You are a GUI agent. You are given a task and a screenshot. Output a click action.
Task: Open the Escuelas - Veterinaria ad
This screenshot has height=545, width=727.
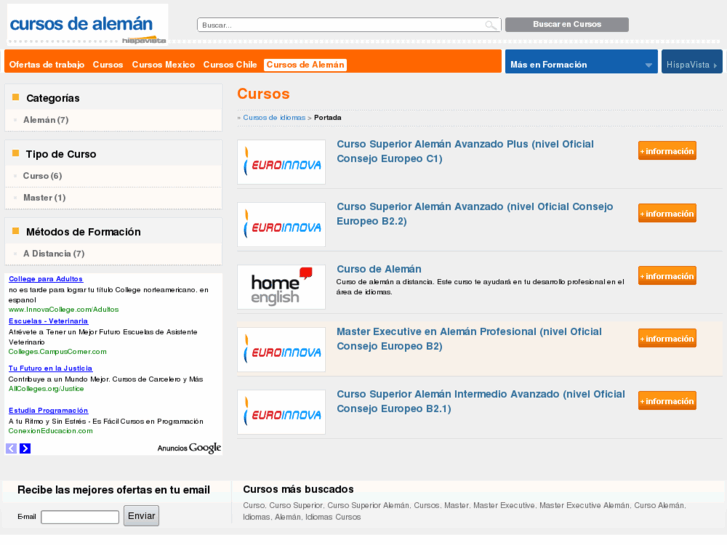coord(48,321)
